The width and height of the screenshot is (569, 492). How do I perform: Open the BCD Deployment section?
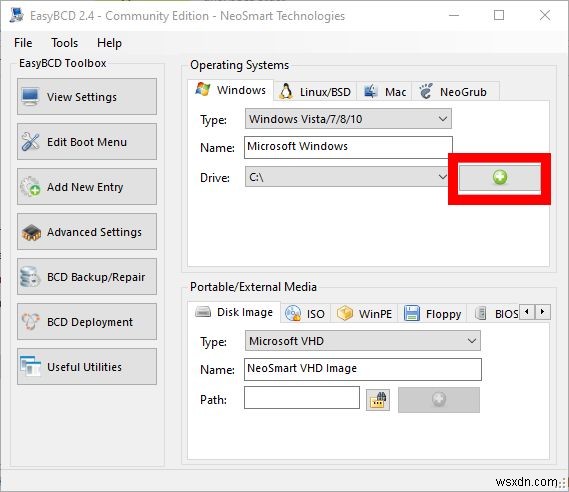pos(87,321)
